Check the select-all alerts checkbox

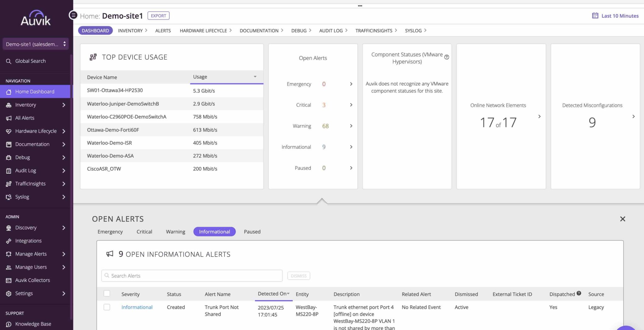coord(107,293)
